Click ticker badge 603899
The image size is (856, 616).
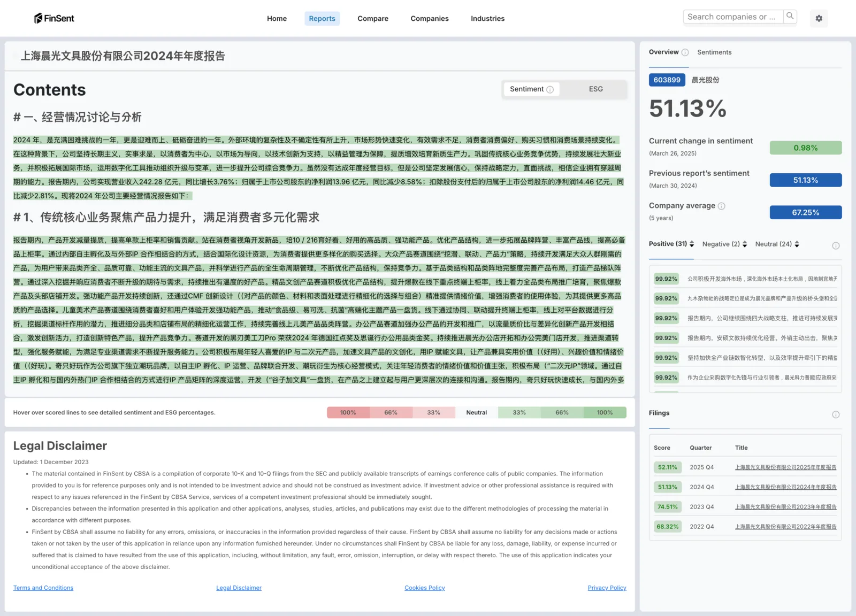click(x=667, y=80)
